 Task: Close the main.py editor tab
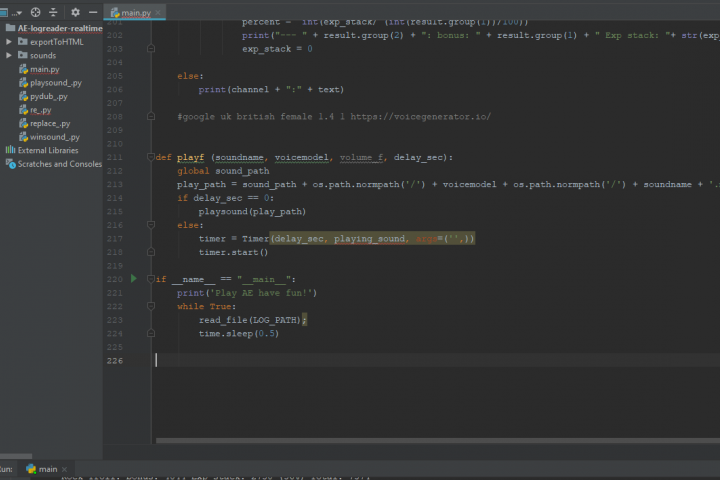[158, 12]
